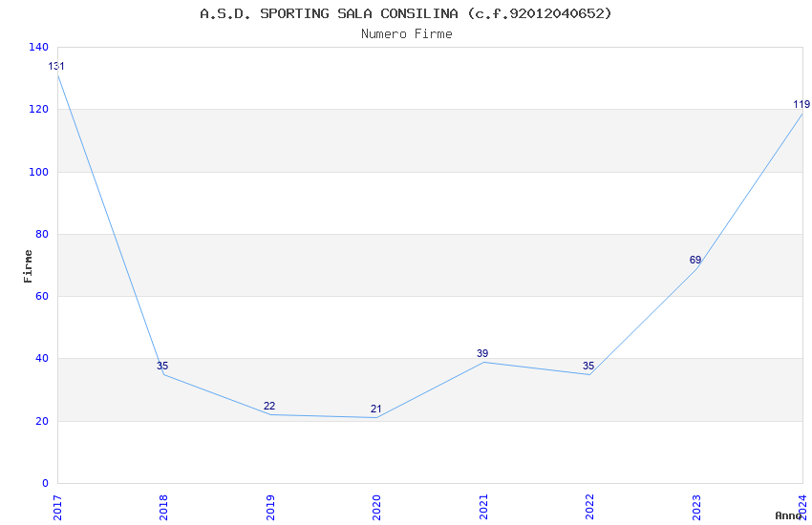Click the chart title A.S.D. SPORTING SALA CONSILINA
Screen dimensions: 812x525
click(406, 13)
